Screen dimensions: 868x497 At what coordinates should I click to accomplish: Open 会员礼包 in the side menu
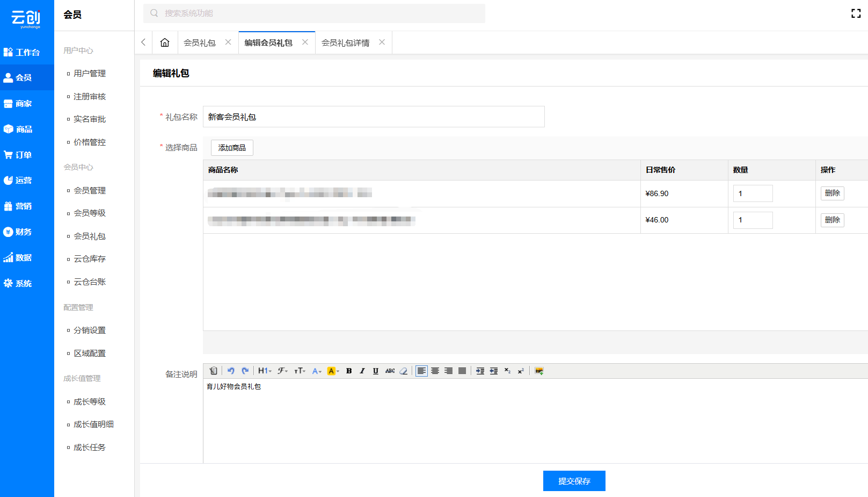tap(90, 236)
